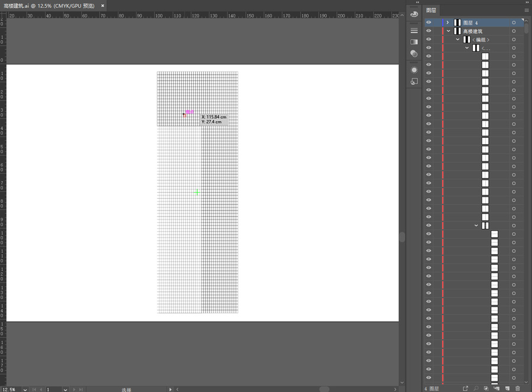This screenshot has width=532, height=392.
Task: Go to last artboard button
Action: pyautogui.click(x=81, y=389)
